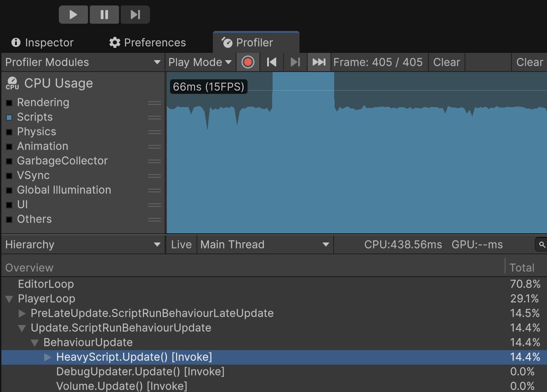The image size is (547, 392).
Task: Click the hierarchy search icon
Action: (542, 245)
